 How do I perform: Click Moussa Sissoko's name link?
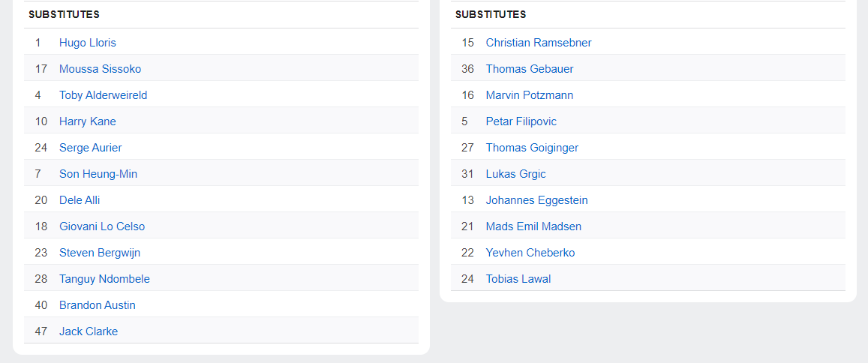click(x=100, y=69)
